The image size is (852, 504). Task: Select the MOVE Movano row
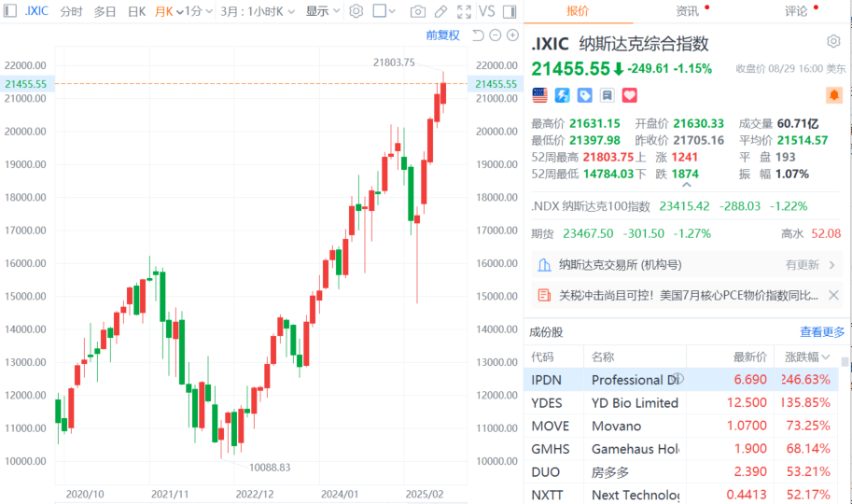point(681,426)
